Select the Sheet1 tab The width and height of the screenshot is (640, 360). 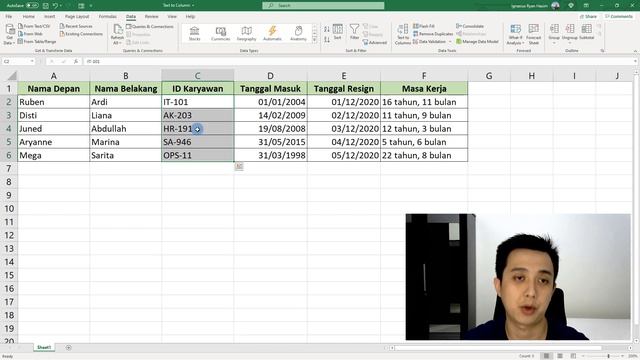tap(44, 347)
